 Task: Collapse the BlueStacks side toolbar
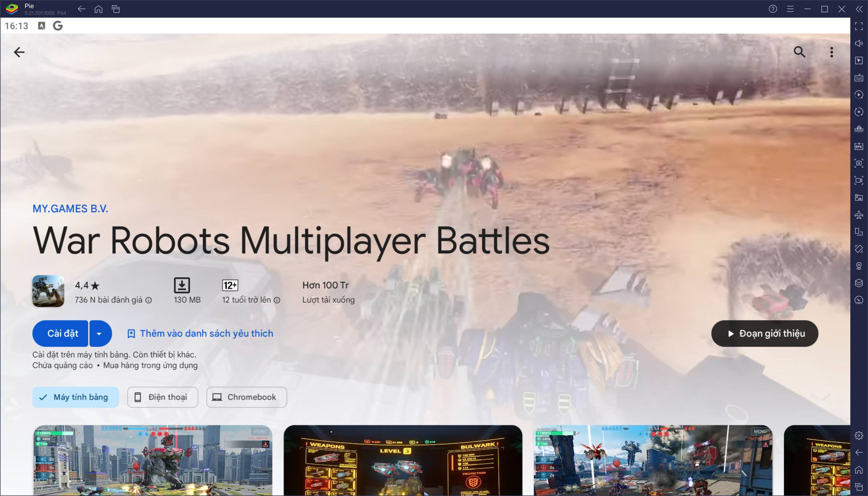tap(859, 9)
